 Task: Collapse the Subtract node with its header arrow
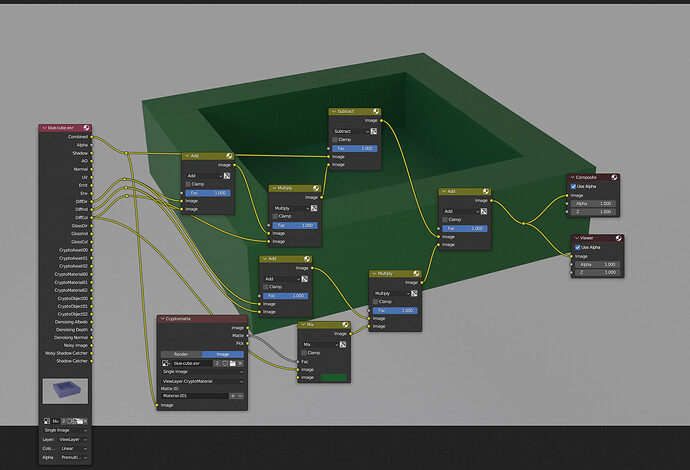pos(334,111)
